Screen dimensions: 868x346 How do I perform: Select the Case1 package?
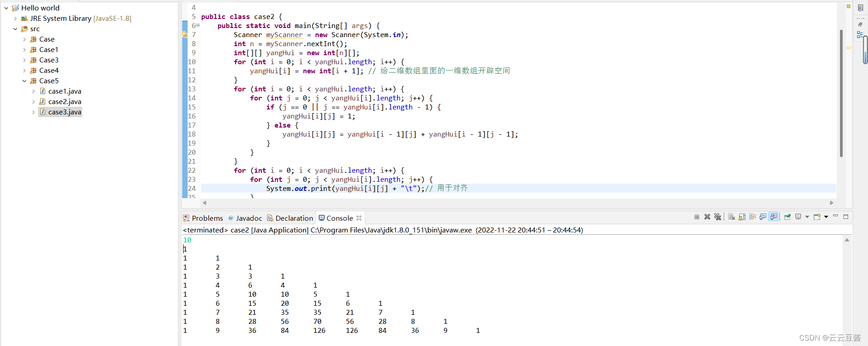click(x=48, y=50)
